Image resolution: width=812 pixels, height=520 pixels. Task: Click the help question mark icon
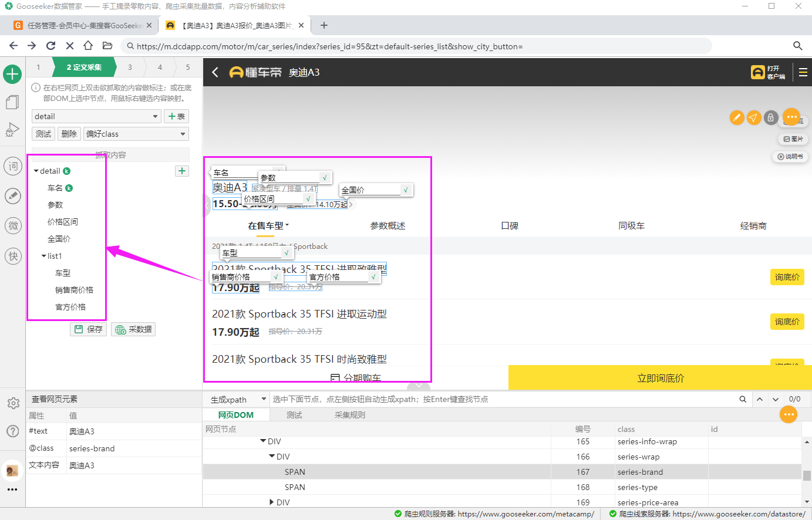click(x=12, y=431)
